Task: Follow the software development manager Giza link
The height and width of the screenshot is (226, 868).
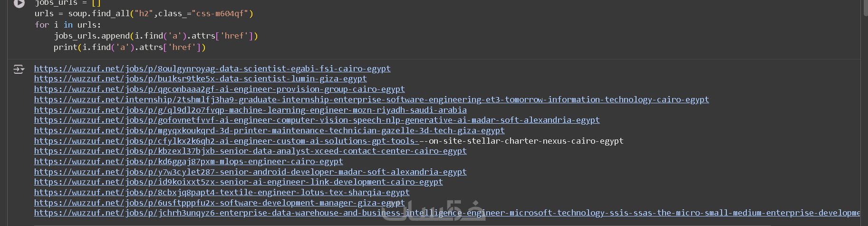Action: click(219, 203)
